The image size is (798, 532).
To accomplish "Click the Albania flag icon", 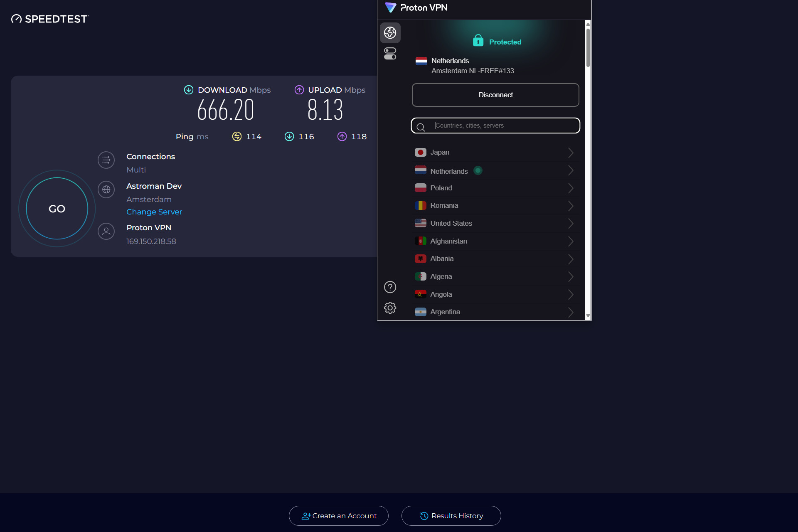I will tap(421, 259).
